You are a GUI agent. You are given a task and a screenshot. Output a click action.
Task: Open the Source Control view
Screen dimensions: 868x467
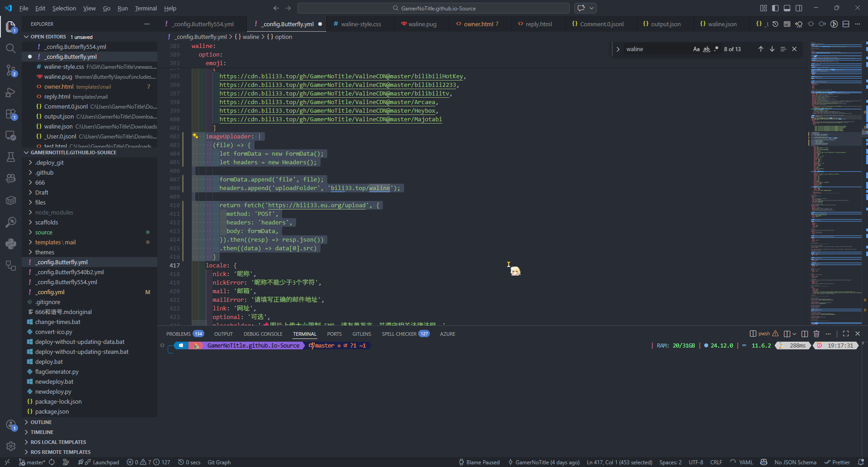point(11,70)
